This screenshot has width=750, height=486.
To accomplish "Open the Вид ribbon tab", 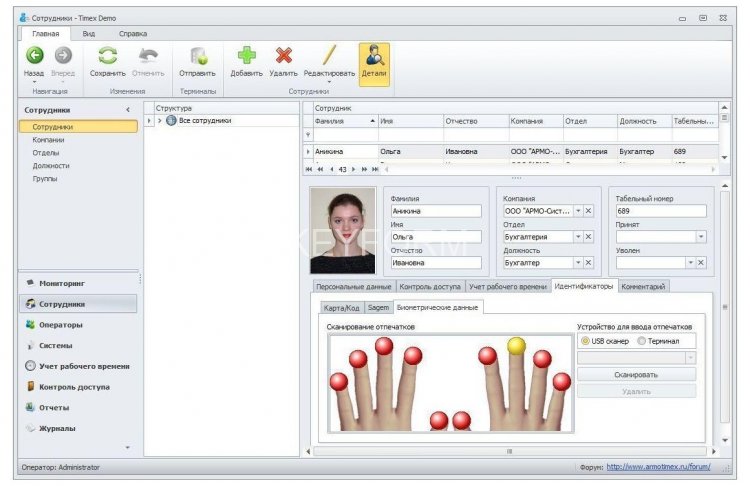I will (x=88, y=33).
